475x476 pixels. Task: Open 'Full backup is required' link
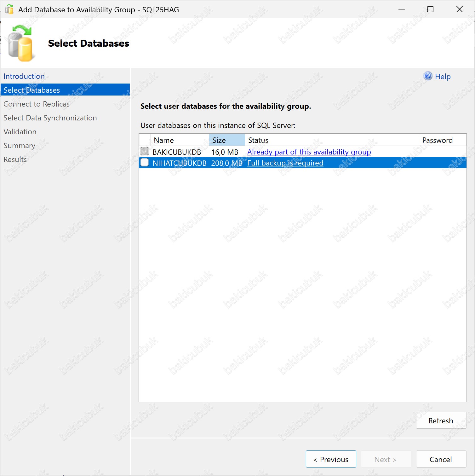pyautogui.click(x=285, y=163)
